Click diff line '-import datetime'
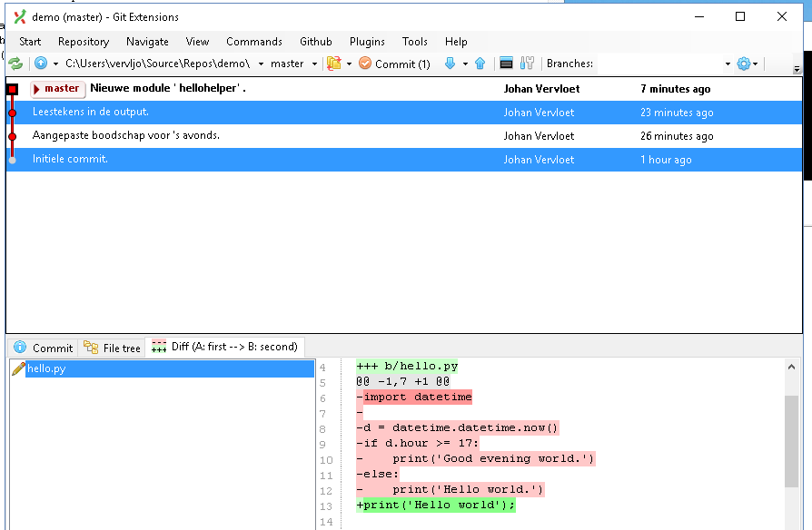Viewport: 812px width, 530px height. pyautogui.click(x=414, y=397)
